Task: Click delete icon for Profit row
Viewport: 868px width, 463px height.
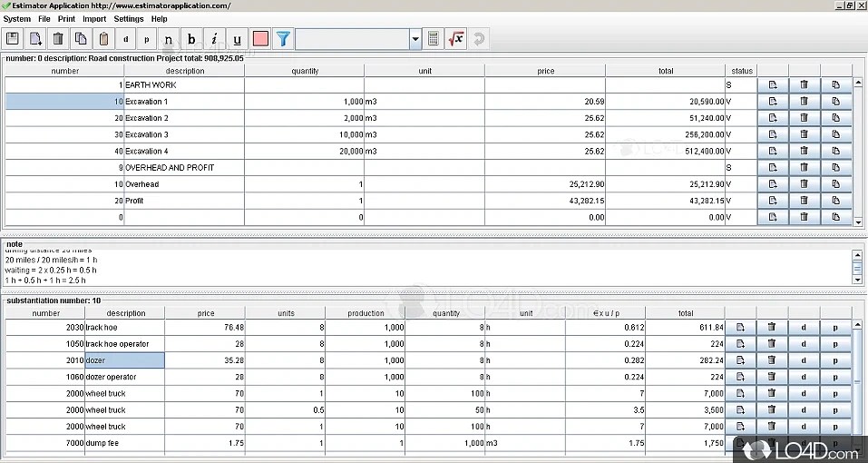Action: [x=805, y=201]
